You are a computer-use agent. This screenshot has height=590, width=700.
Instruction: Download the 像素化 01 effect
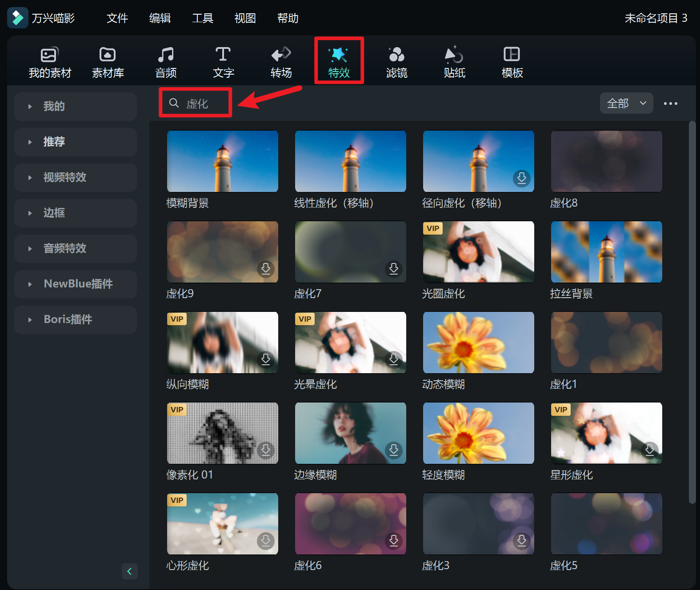(x=265, y=450)
